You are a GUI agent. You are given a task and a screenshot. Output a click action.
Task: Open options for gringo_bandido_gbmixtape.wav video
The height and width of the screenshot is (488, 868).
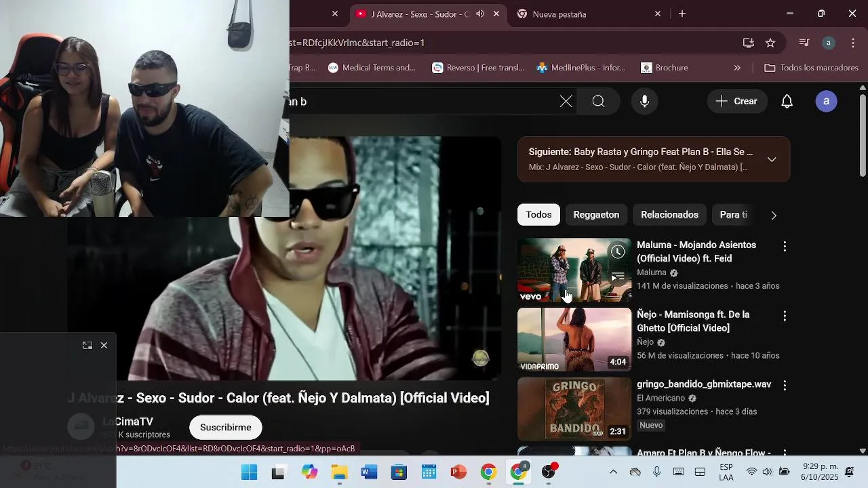785,386
